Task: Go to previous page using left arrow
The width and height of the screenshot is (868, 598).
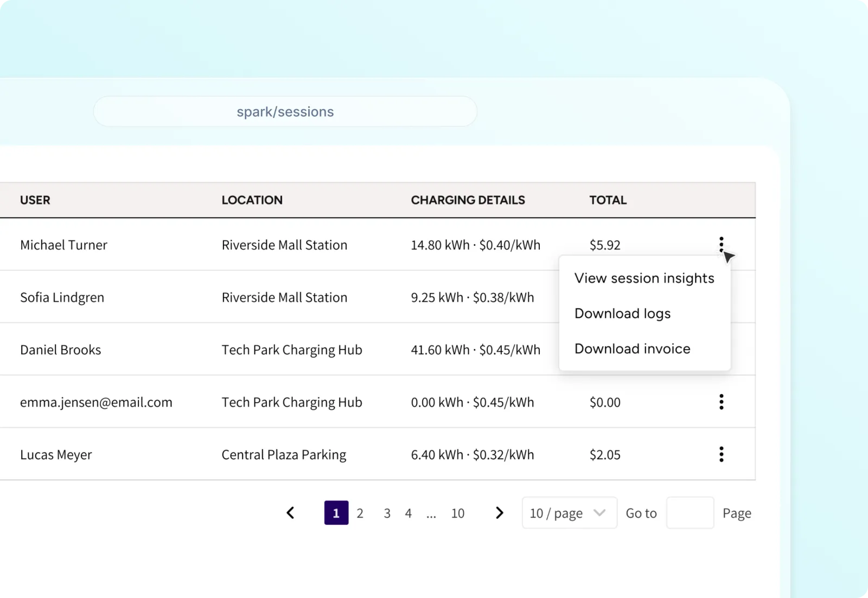Action: [291, 513]
